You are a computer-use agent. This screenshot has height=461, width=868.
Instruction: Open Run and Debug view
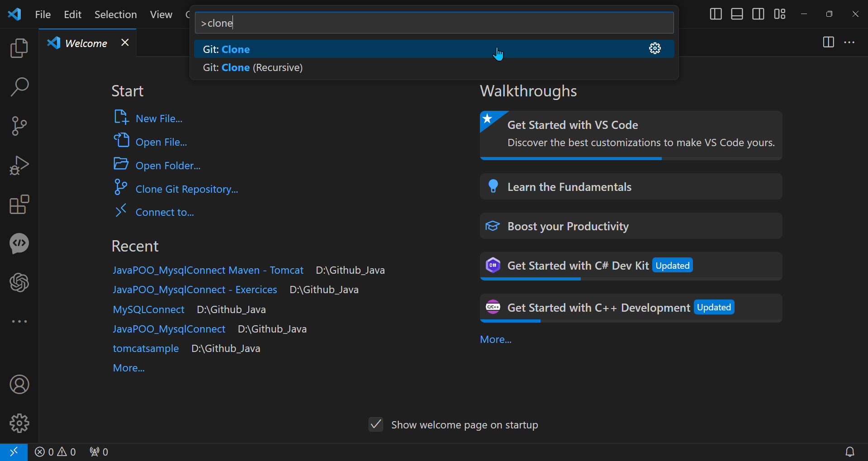(x=19, y=165)
